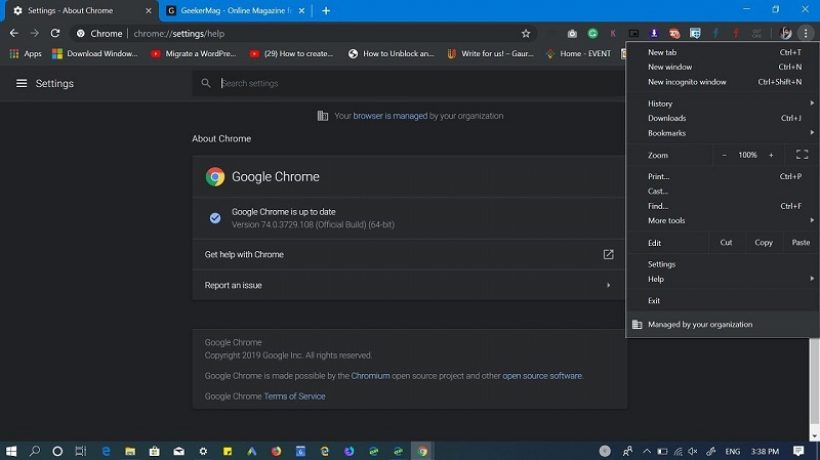This screenshot has width=820, height=460.
Task: Close the GeekerMag tab
Action: tap(302, 10)
